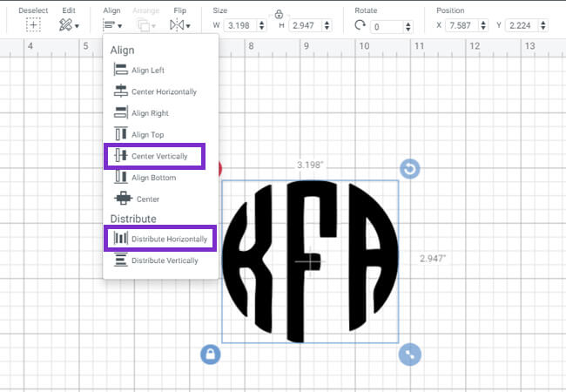Viewport: 566px width, 392px height.
Task: Click the Position X input field
Action: point(462,25)
